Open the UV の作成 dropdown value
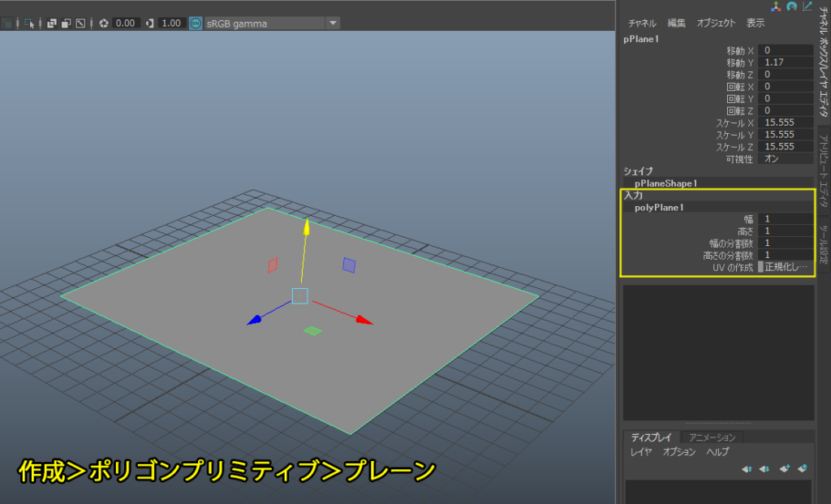The width and height of the screenshot is (831, 504). click(786, 267)
